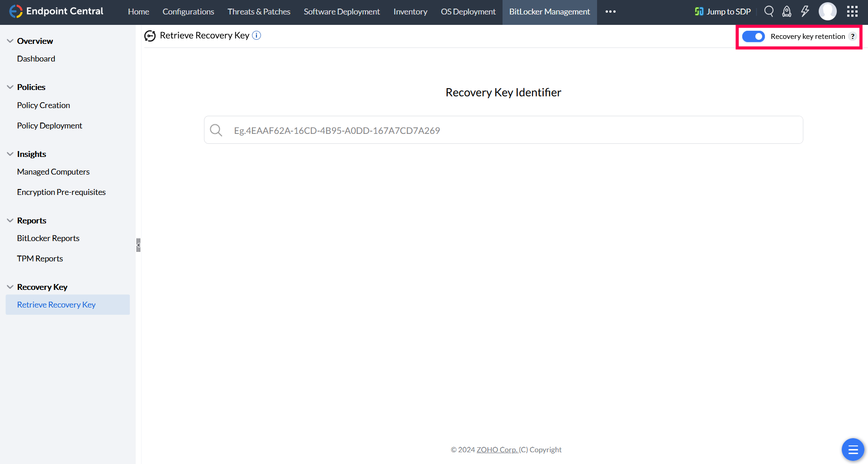Image resolution: width=868 pixels, height=464 pixels.
Task: Click the Jump to SDP link text
Action: 729,12
